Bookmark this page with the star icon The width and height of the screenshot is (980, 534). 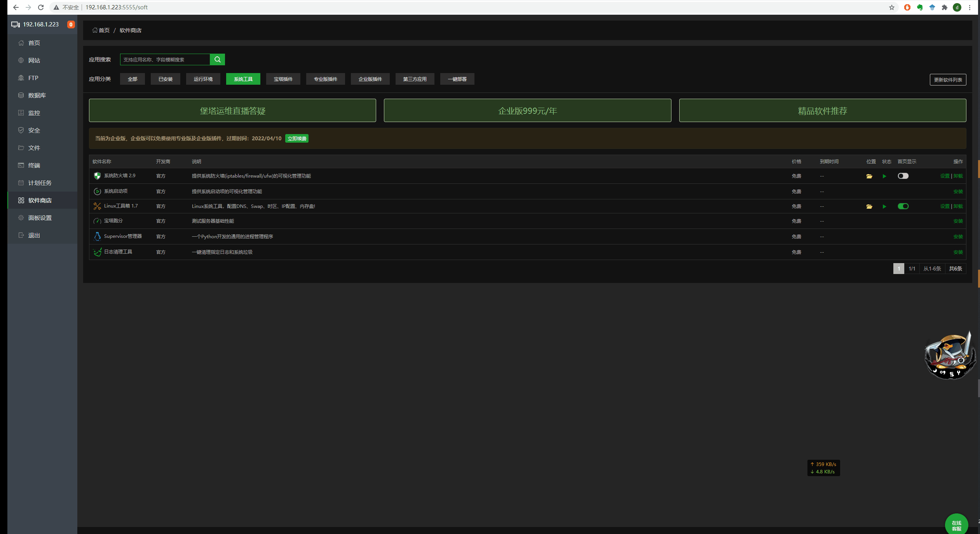pos(892,7)
